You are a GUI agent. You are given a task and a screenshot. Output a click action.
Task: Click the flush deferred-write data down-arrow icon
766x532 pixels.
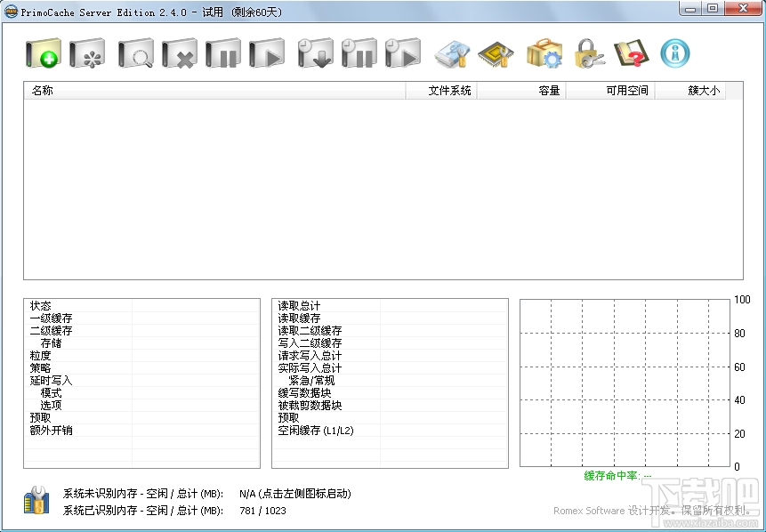tap(316, 52)
